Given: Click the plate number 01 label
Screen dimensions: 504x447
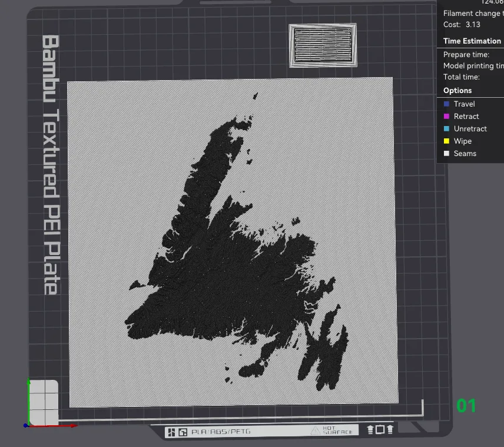Looking at the screenshot, I should tap(467, 405).
